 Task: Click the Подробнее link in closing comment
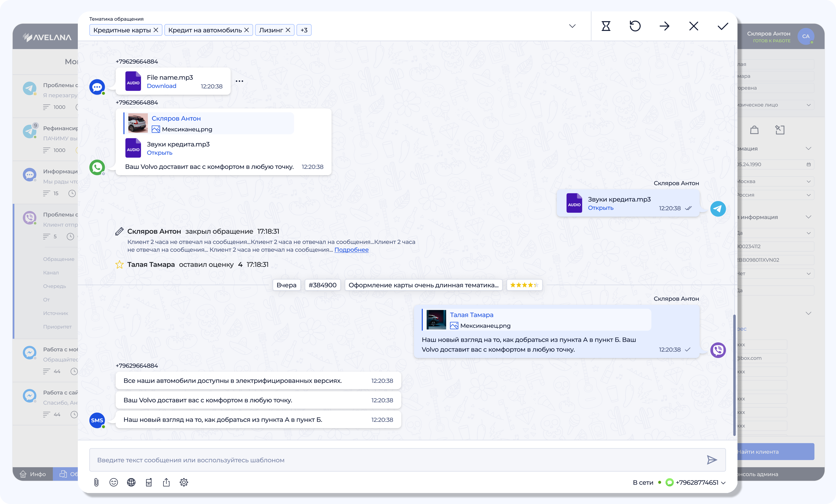click(352, 250)
